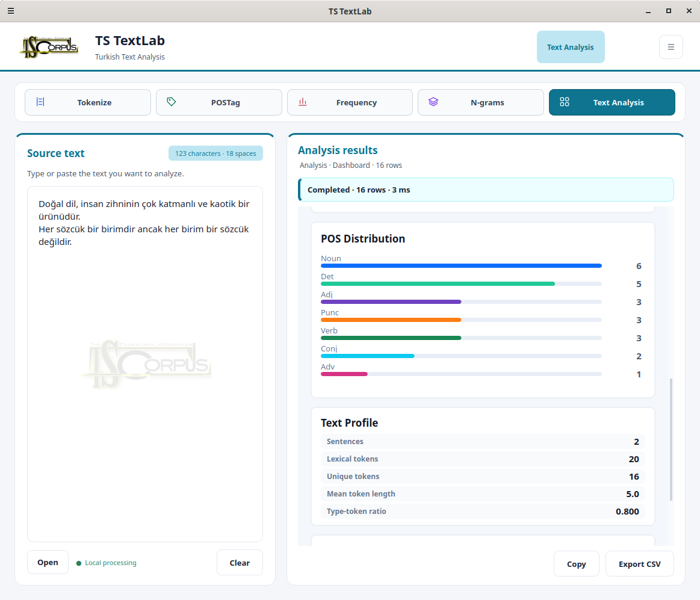Click 'Analysis · Dashboard · 16 rows' subtitle
Screen dimensions: 700x600
(x=351, y=165)
